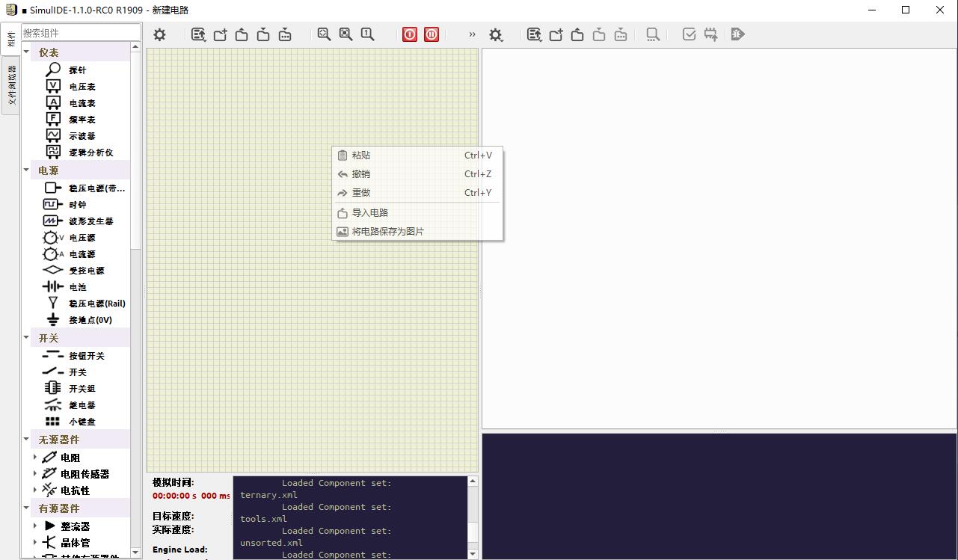Screen dimensions: 958x560
Task: Switch to the 文件浏览器 side tab
Action: point(11,84)
